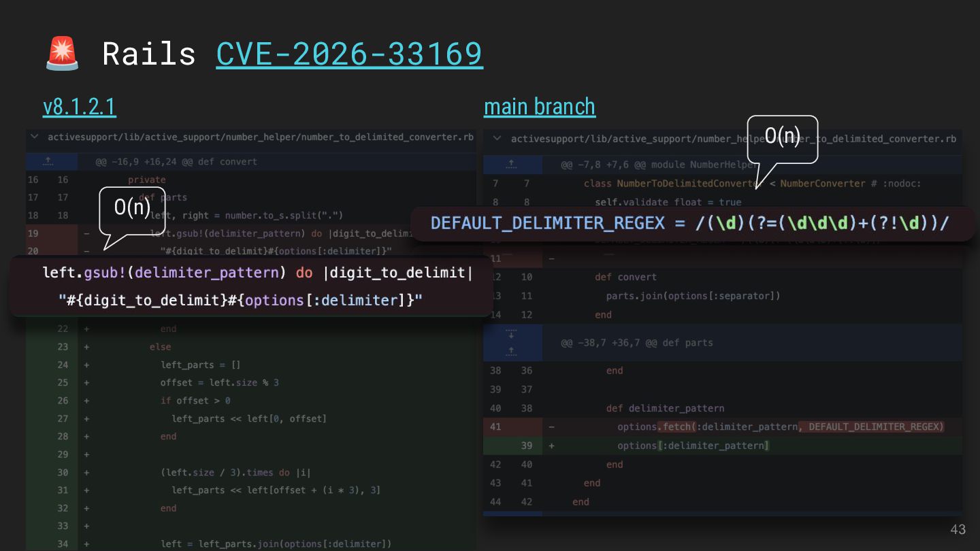
Task: Click the 'else' line in the left diff
Action: 161,347
